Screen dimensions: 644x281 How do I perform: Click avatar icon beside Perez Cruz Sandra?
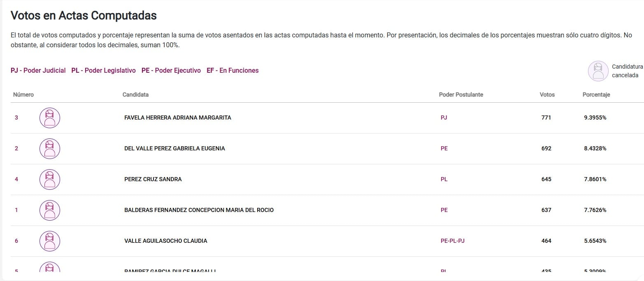coord(50,180)
